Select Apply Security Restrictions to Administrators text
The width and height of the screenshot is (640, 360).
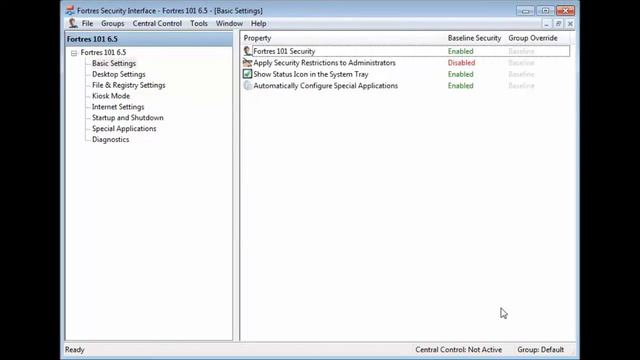[324, 62]
